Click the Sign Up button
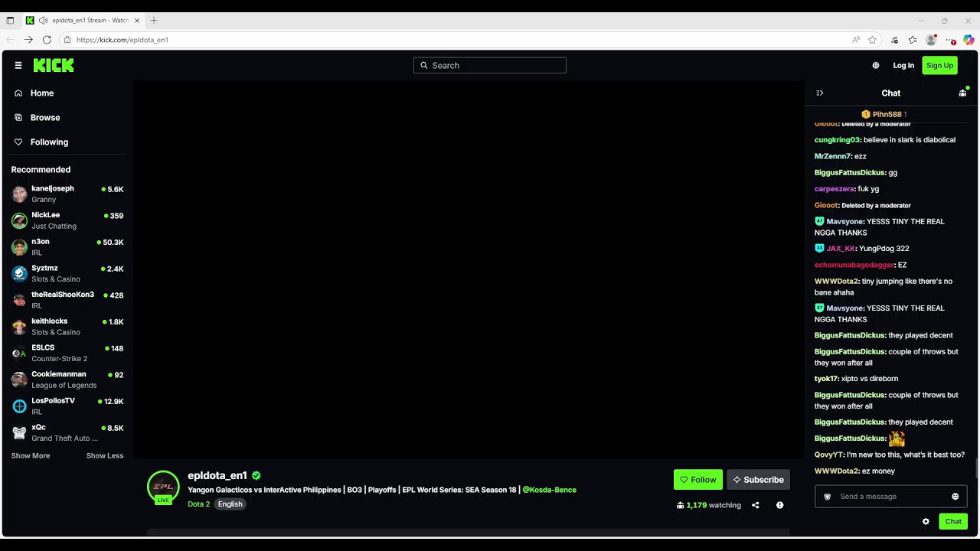The height and width of the screenshot is (551, 980). click(939, 66)
